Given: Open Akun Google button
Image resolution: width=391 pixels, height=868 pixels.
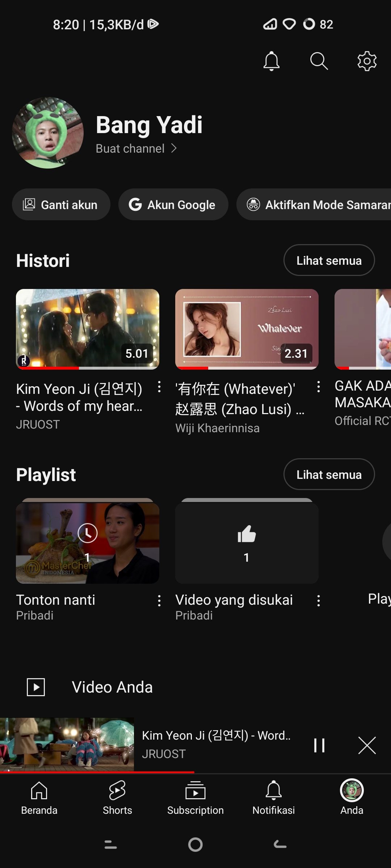Looking at the screenshot, I should 173,204.
